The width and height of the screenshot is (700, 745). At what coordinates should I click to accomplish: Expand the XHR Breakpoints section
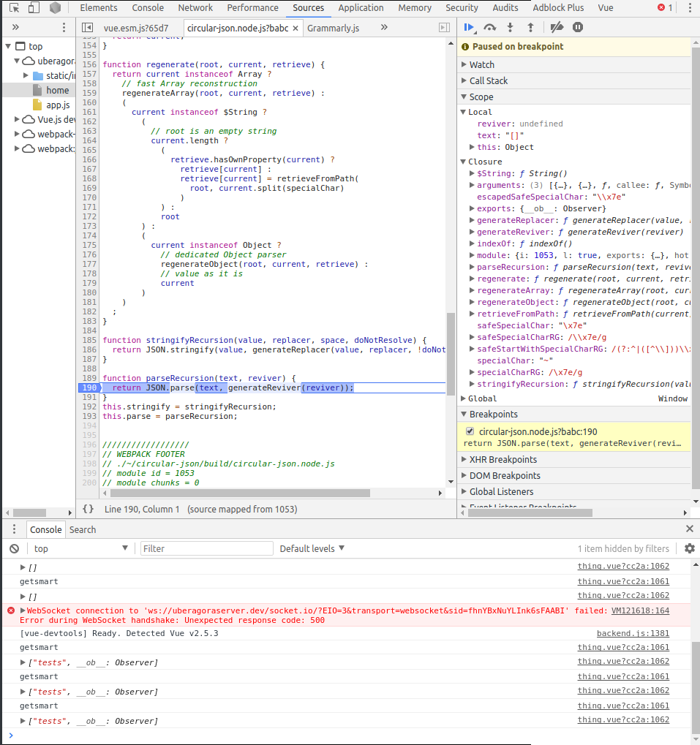coord(503,459)
